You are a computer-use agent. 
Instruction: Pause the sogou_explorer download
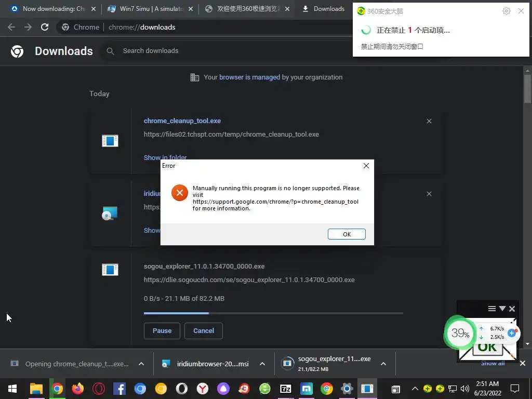click(x=162, y=331)
